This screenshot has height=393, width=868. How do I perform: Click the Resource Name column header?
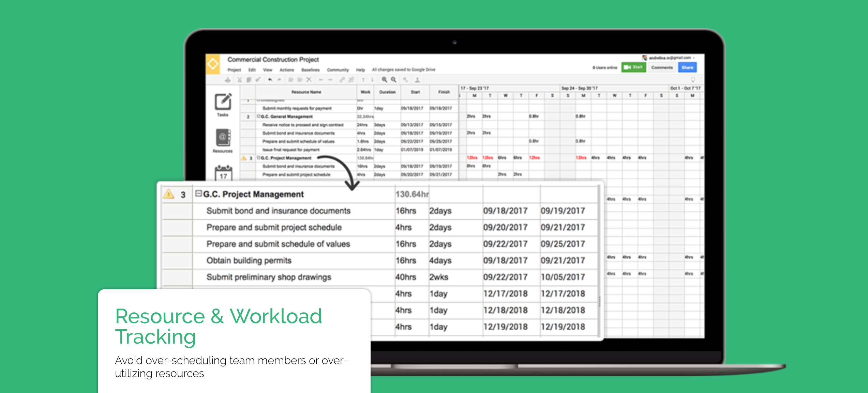pyautogui.click(x=306, y=92)
